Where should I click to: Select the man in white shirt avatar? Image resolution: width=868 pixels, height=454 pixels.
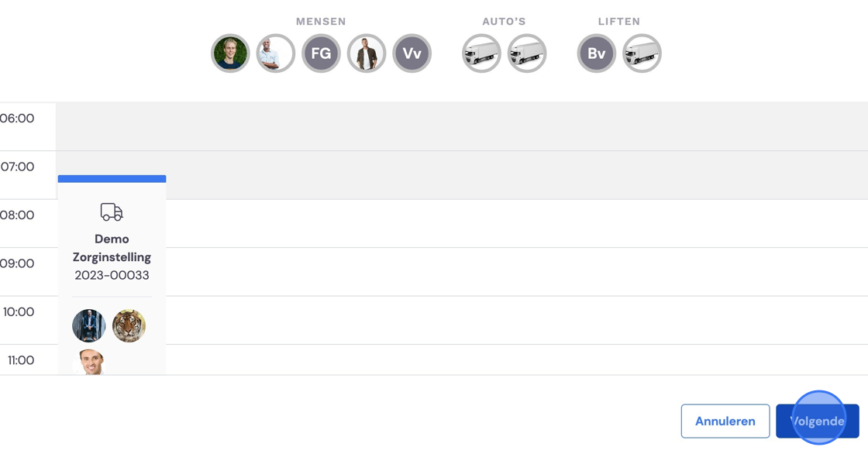(x=276, y=53)
